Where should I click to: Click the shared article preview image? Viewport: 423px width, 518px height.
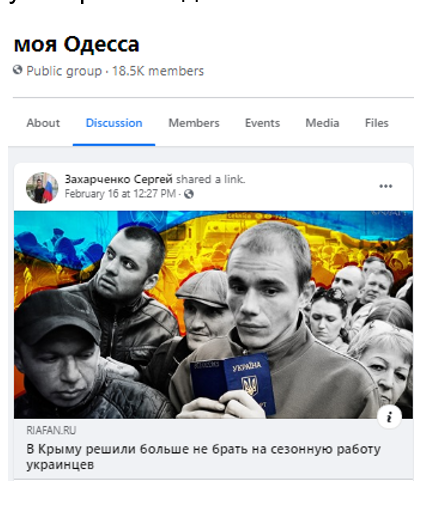(213, 314)
